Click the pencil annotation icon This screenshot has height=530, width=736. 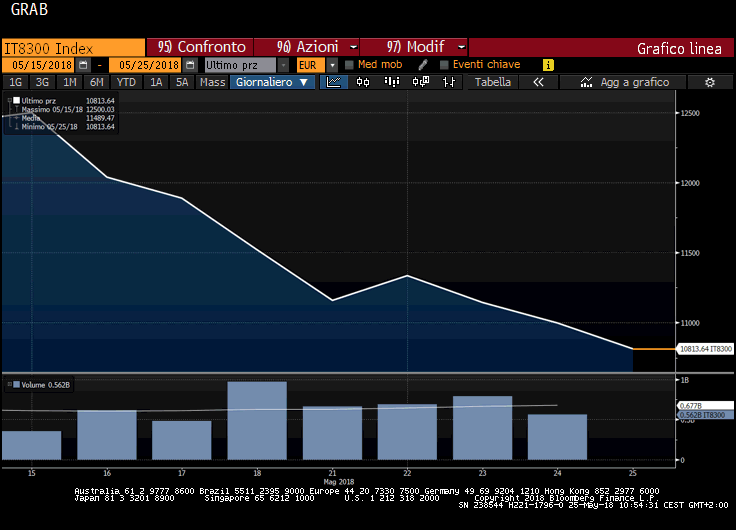click(x=423, y=65)
